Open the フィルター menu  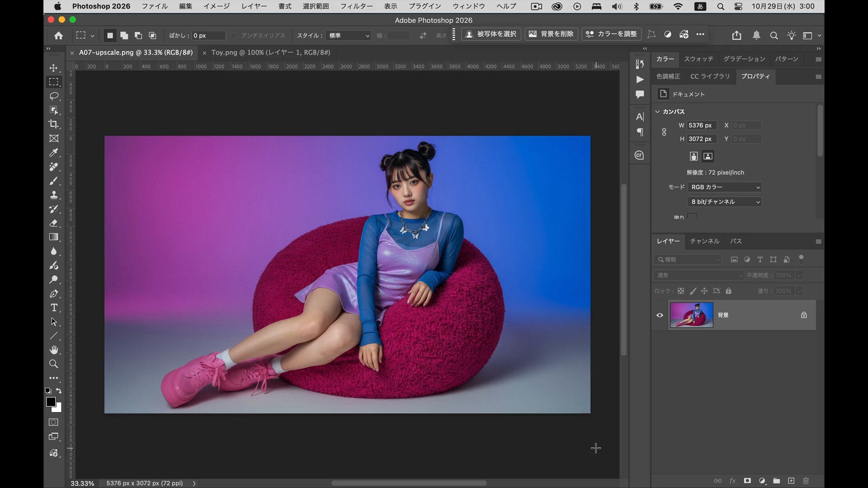pyautogui.click(x=356, y=6)
